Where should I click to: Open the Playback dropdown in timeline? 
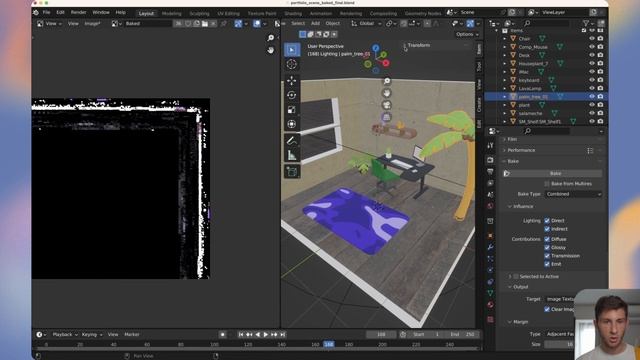(x=65, y=335)
